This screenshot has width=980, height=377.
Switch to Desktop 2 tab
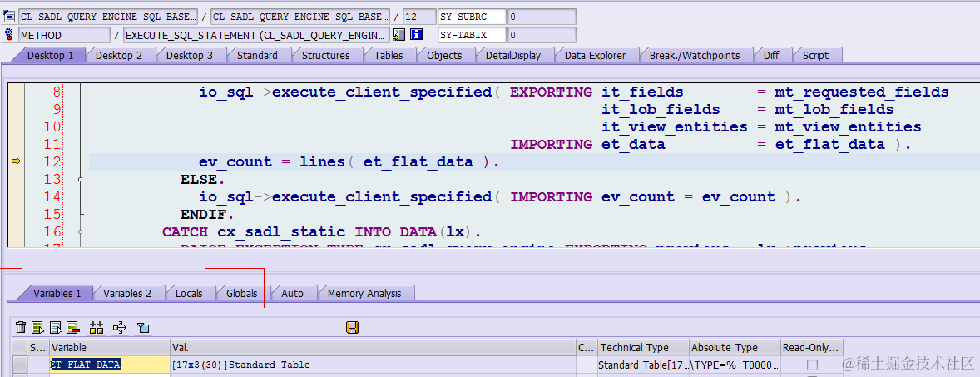pyautogui.click(x=119, y=55)
